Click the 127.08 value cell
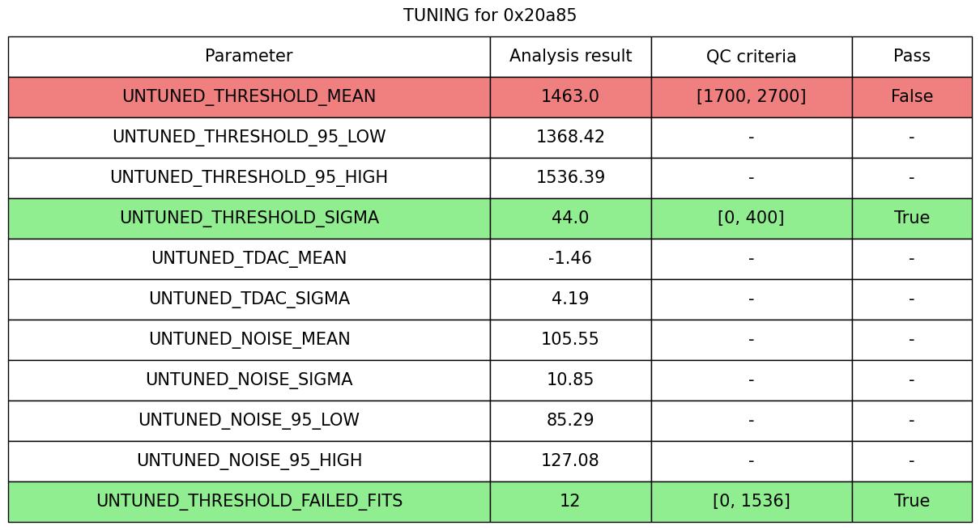Viewport: 980px width, 530px height. click(570, 461)
